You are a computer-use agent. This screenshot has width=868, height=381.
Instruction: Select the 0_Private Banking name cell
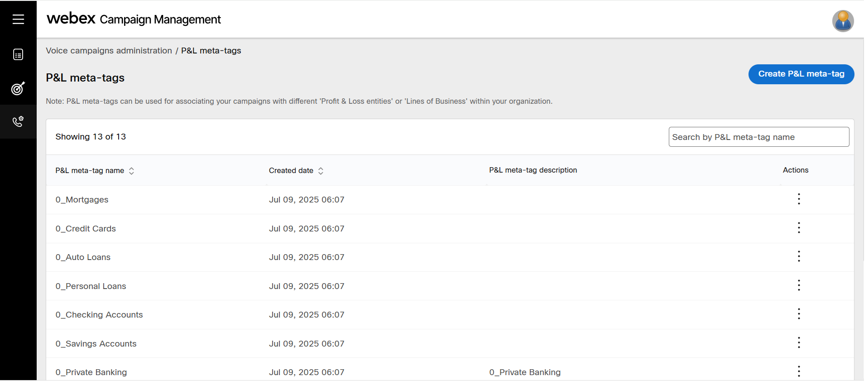[91, 372]
